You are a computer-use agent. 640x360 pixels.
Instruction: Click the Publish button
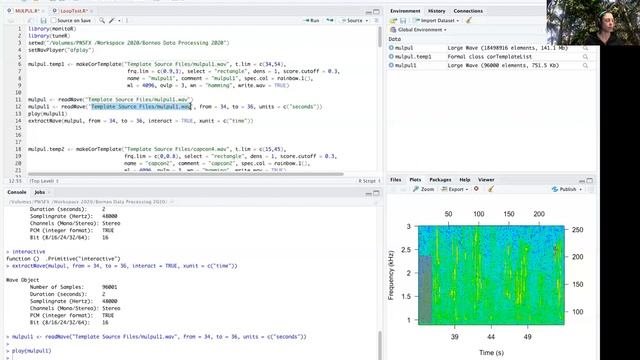tap(564, 189)
